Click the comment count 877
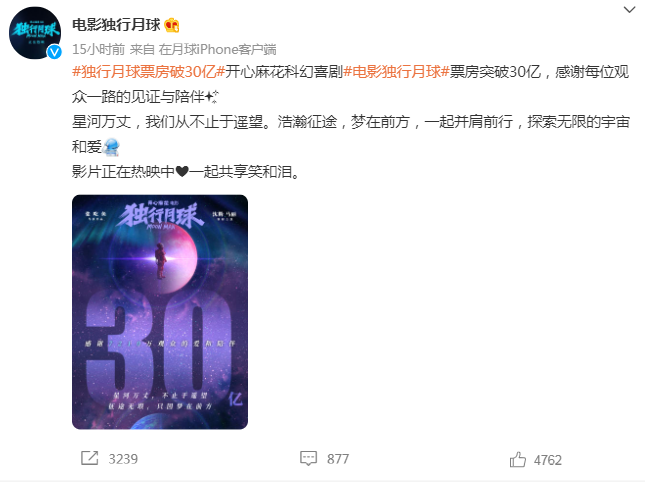Image resolution: width=645 pixels, height=482 pixels. (338, 459)
